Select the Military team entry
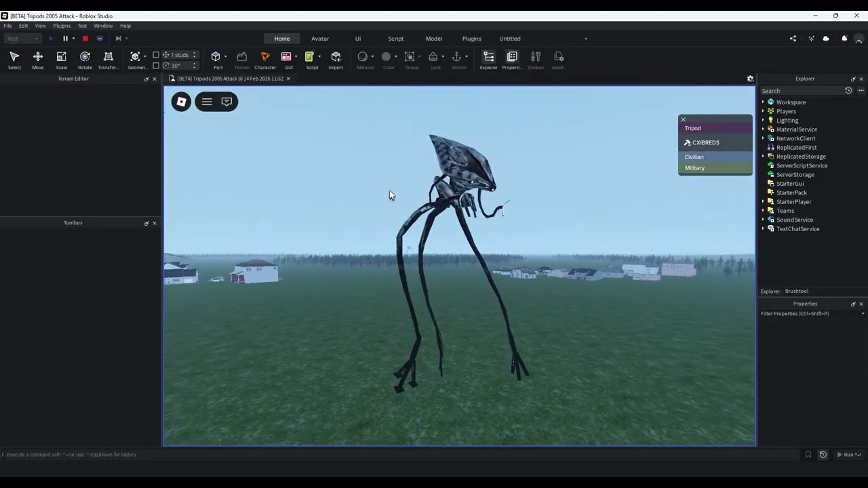The width and height of the screenshot is (868, 488). click(x=715, y=168)
